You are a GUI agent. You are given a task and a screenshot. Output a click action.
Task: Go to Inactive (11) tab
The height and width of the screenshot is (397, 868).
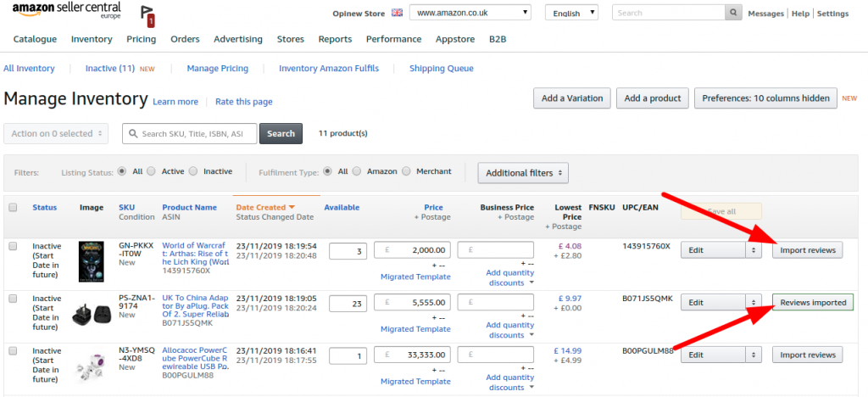[x=110, y=69]
